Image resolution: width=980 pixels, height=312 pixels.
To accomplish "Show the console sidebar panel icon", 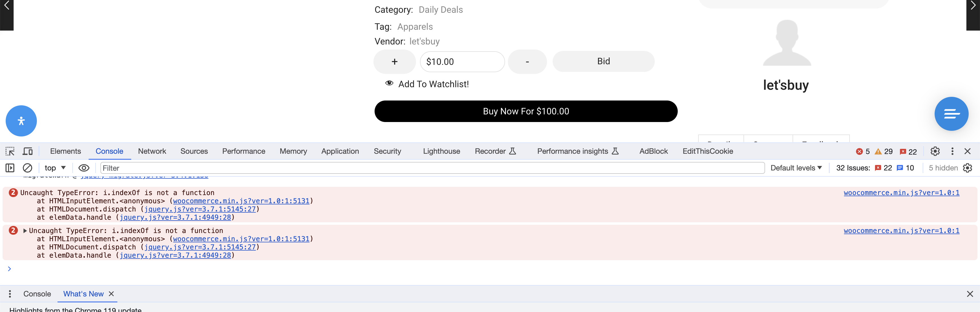I will tap(10, 168).
